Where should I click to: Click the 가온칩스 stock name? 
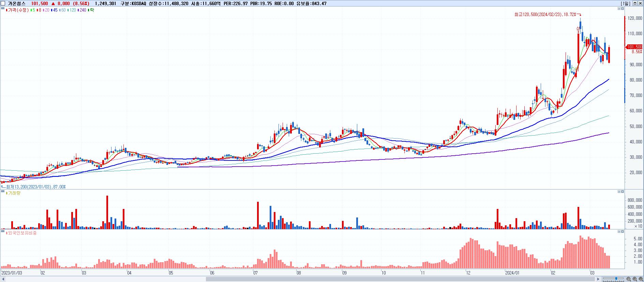coord(16,3)
